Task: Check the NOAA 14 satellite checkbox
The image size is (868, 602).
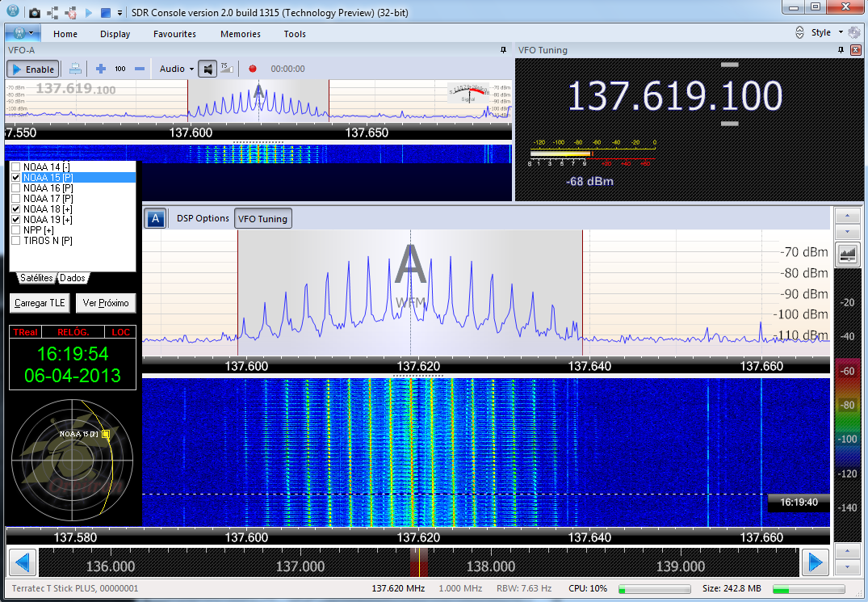Action: click(x=15, y=166)
